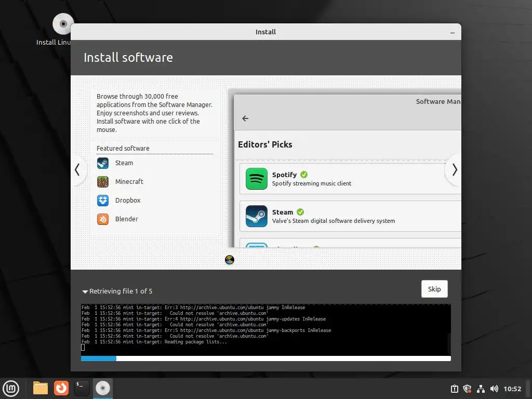Click the back arrow in Software Manager
The height and width of the screenshot is (399, 532).
click(245, 118)
